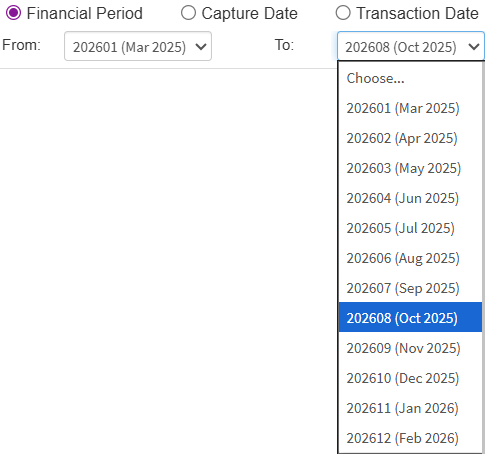
Task: Click the From dropdown chevron arrow
Action: point(201,47)
